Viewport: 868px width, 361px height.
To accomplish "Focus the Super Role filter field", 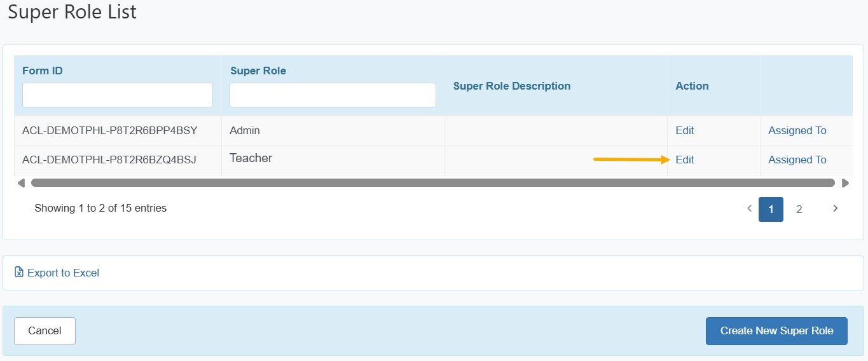I will point(333,95).
